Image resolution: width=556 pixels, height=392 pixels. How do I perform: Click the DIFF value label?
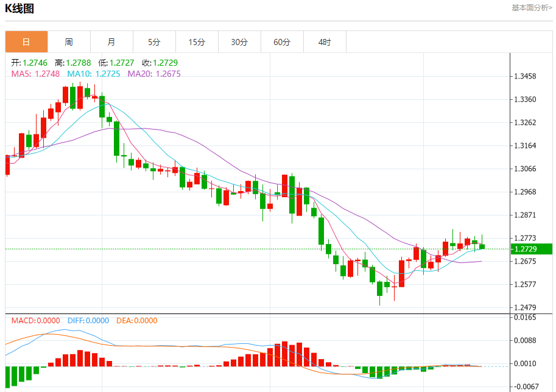click(x=88, y=320)
